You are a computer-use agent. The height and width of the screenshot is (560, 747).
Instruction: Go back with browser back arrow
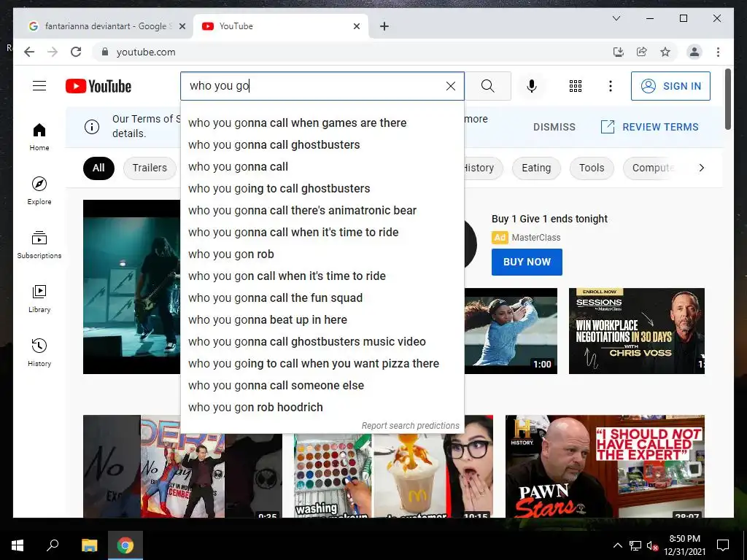click(29, 52)
